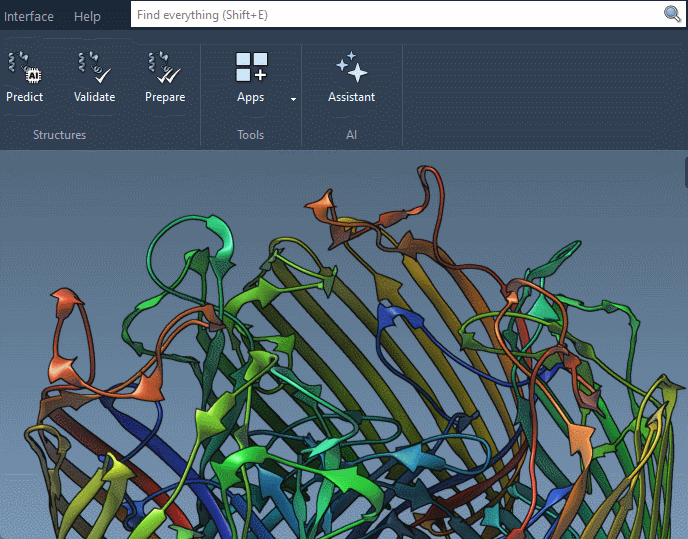Open the Interface menu
The height and width of the screenshot is (539, 688).
pos(29,16)
